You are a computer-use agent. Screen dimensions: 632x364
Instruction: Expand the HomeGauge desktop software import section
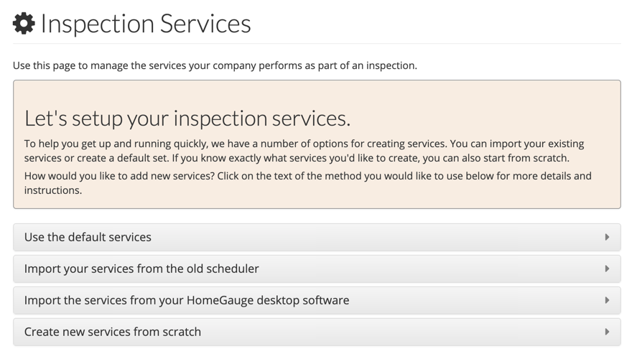pos(316,300)
